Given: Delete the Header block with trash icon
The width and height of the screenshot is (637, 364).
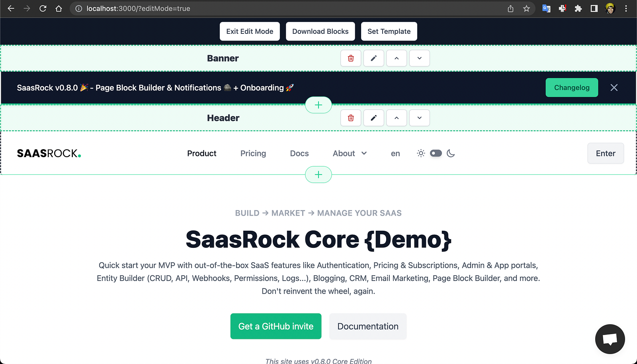Looking at the screenshot, I should [x=351, y=118].
